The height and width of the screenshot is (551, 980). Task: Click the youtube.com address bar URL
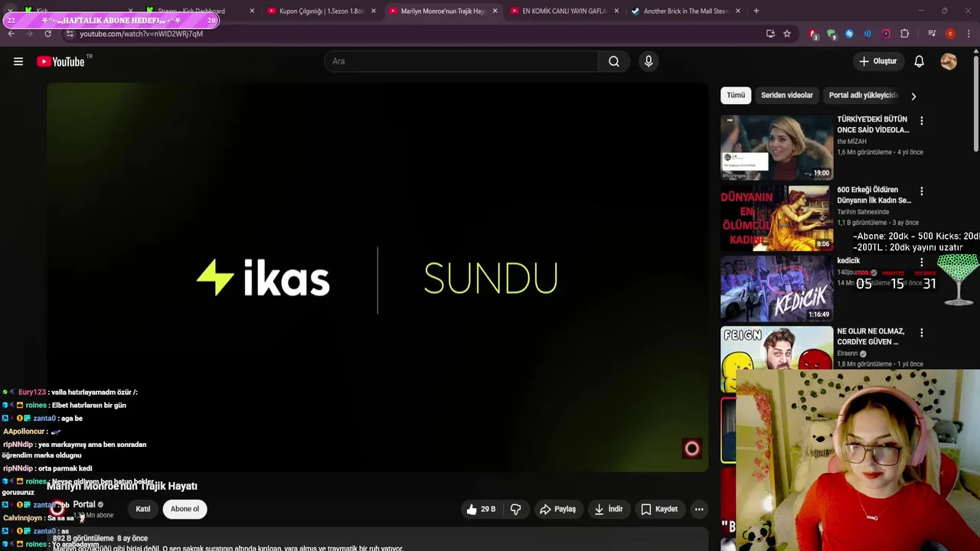pos(142,34)
